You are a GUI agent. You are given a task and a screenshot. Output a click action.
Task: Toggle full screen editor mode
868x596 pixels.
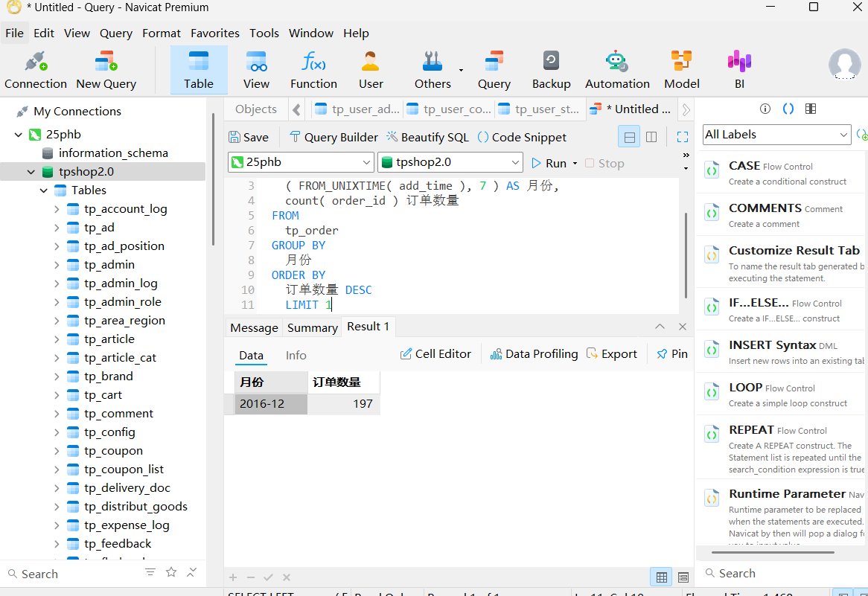[x=683, y=137]
